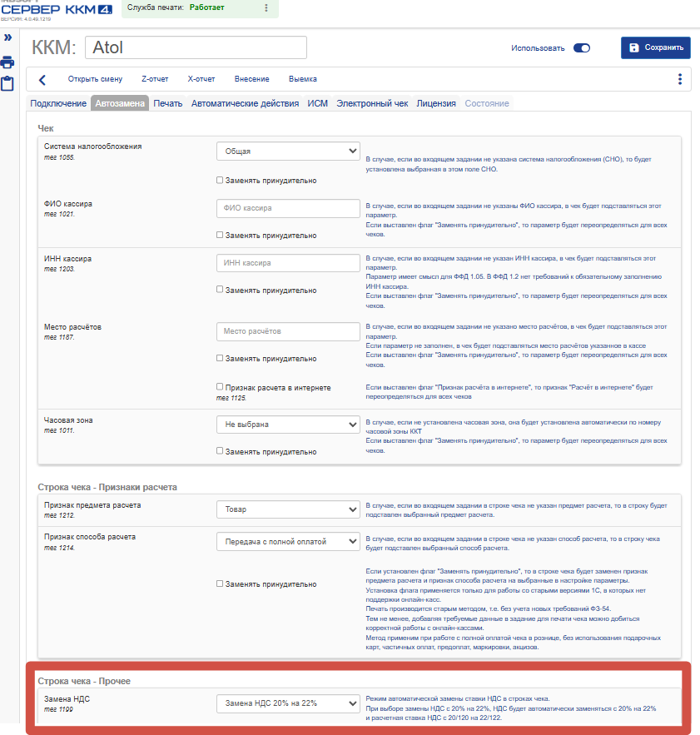Open print service three-dot menu
This screenshot has height=735, width=700.
[x=266, y=7]
